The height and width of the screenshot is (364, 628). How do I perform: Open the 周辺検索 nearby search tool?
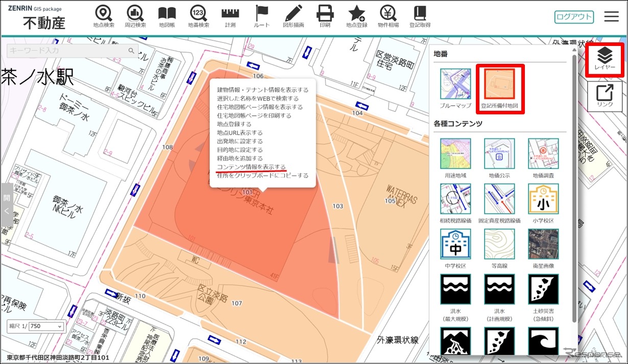tap(135, 16)
